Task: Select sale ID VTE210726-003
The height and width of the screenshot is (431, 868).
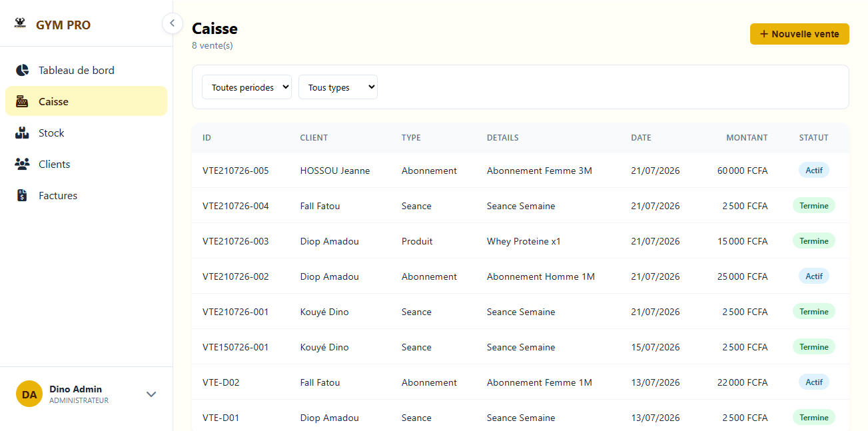Action: [236, 241]
